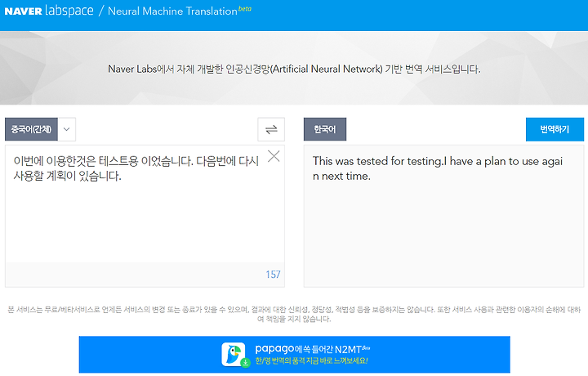Select the 한국어 target language button
Viewport: 588px width, 376px height.
pyautogui.click(x=325, y=129)
